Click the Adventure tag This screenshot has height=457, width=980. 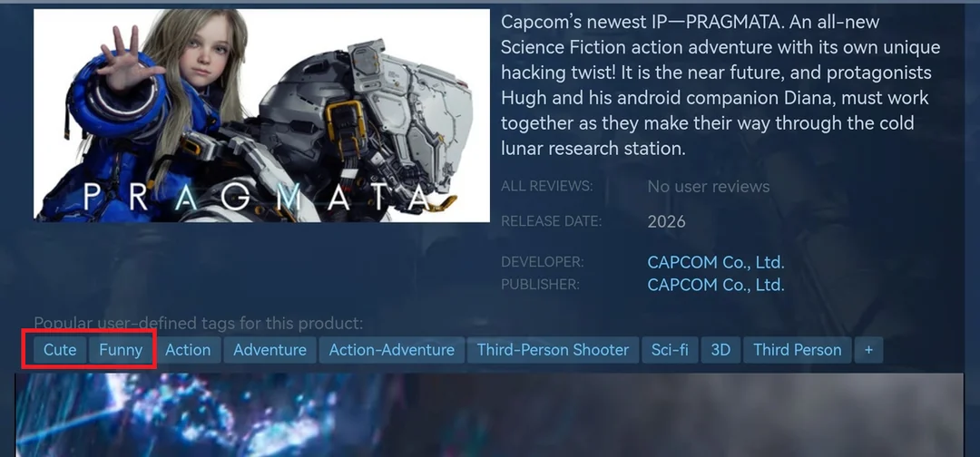click(270, 350)
